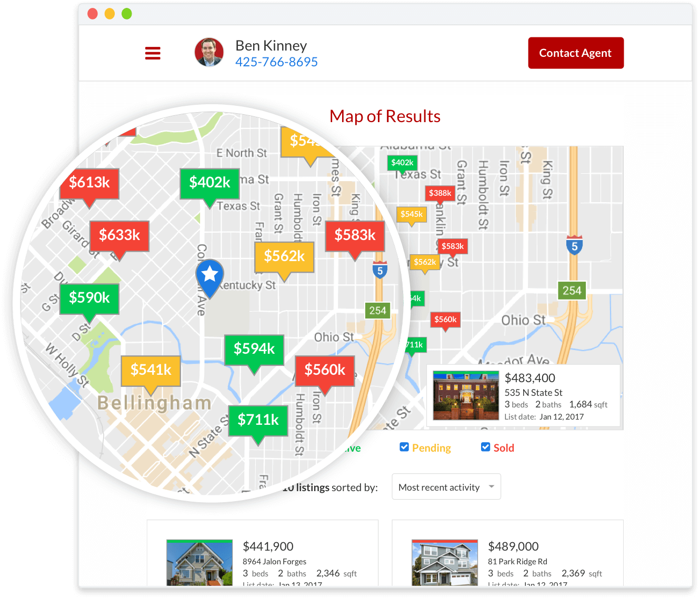Select the $613k red map marker
The width and height of the screenshot is (700, 598).
click(89, 183)
